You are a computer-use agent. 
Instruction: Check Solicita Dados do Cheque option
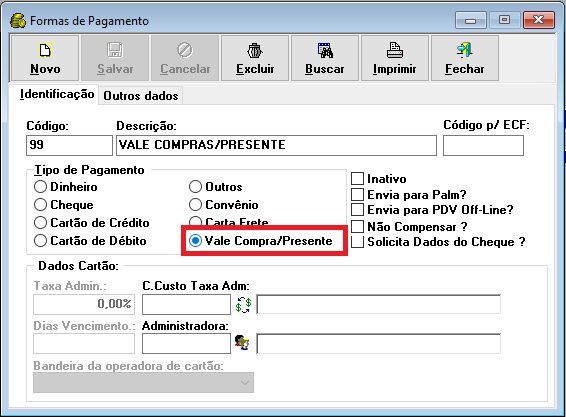tap(357, 242)
